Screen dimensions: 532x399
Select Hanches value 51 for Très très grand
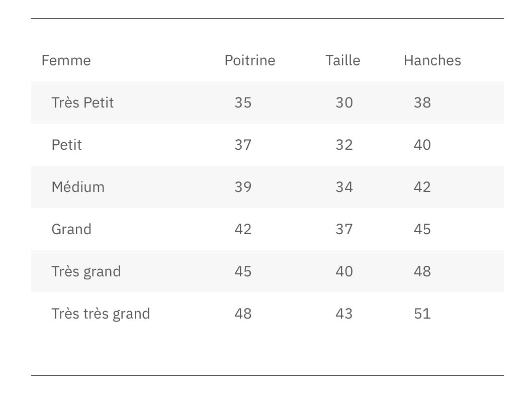[x=422, y=314]
